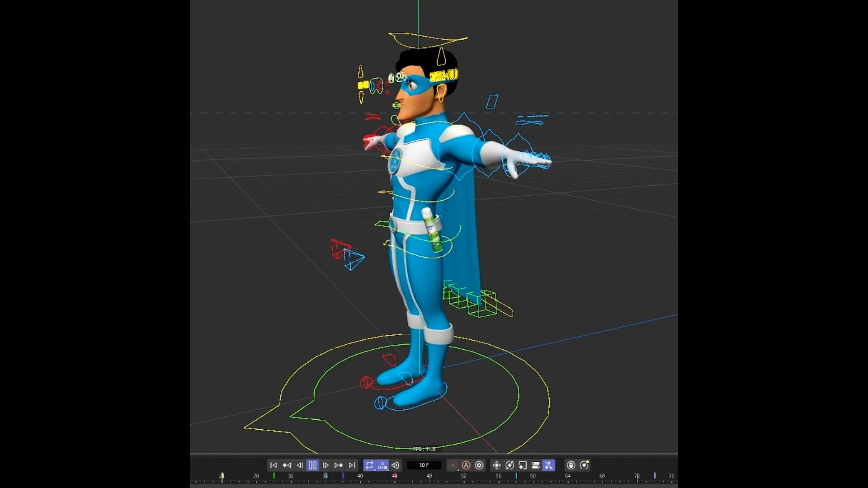Select the rightmost solo-object icon
Image resolution: width=868 pixels, height=488 pixels.
(585, 465)
